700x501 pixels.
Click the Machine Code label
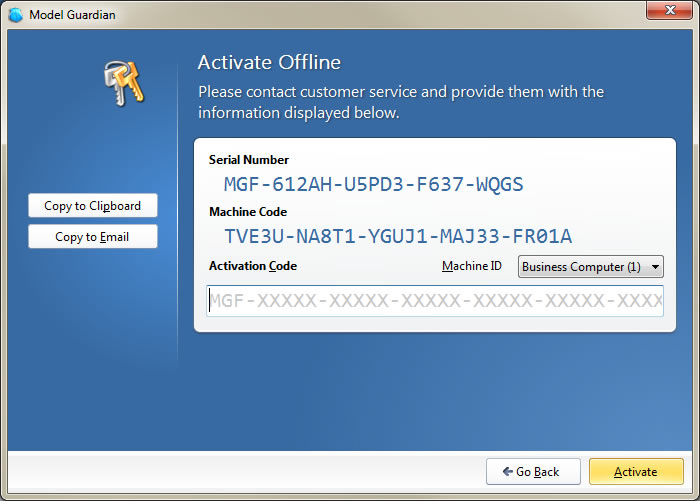point(248,212)
